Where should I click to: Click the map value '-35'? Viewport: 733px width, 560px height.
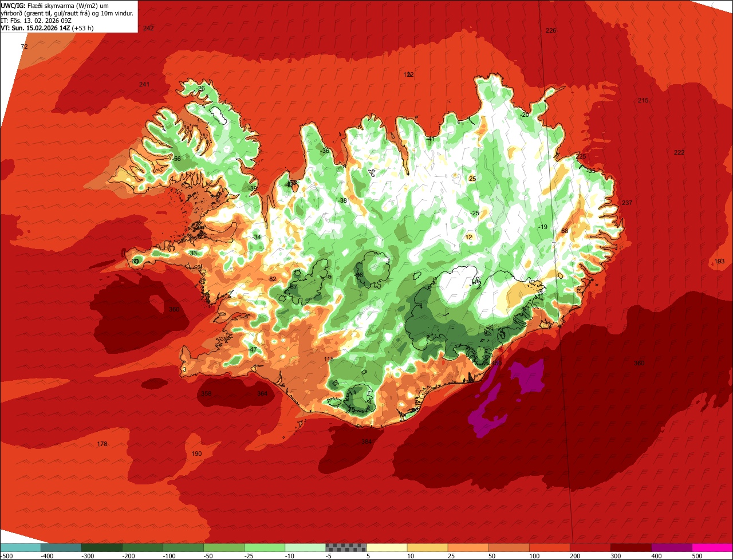click(x=590, y=171)
